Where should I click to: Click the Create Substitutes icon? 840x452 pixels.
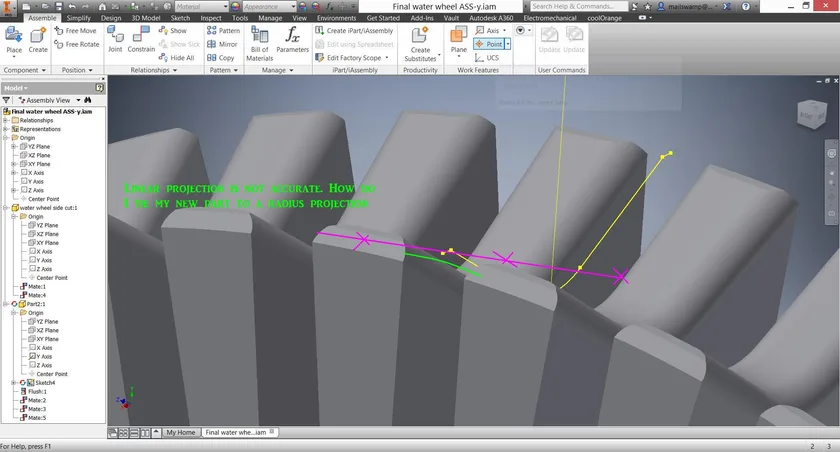[420, 44]
